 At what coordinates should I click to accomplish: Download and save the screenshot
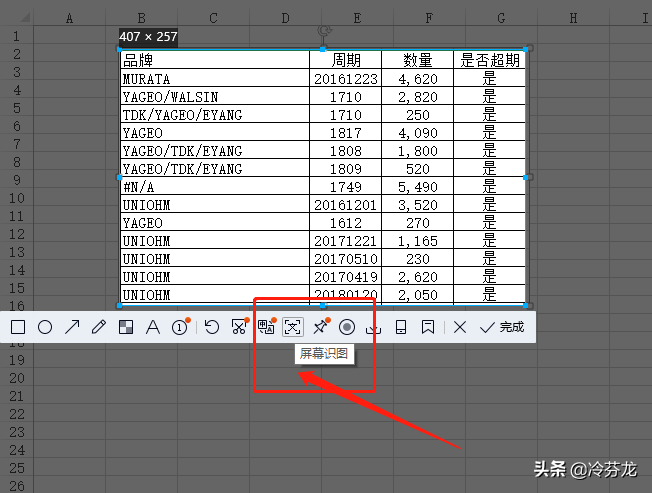[x=373, y=328]
